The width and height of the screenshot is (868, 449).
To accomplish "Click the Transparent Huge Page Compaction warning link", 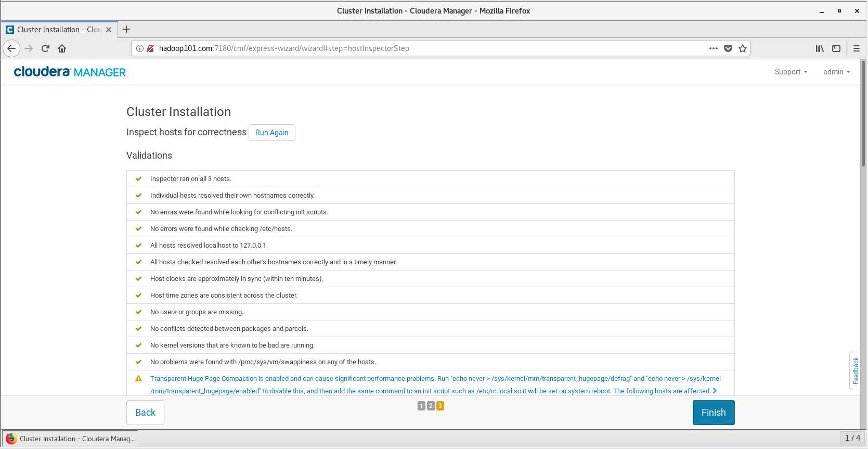I will [x=435, y=385].
